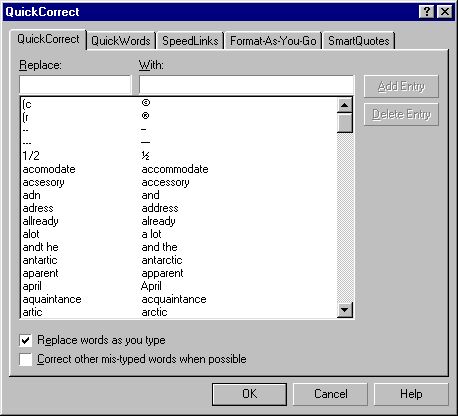
Task: Select the aquaintance entry row
Action: pos(179,299)
